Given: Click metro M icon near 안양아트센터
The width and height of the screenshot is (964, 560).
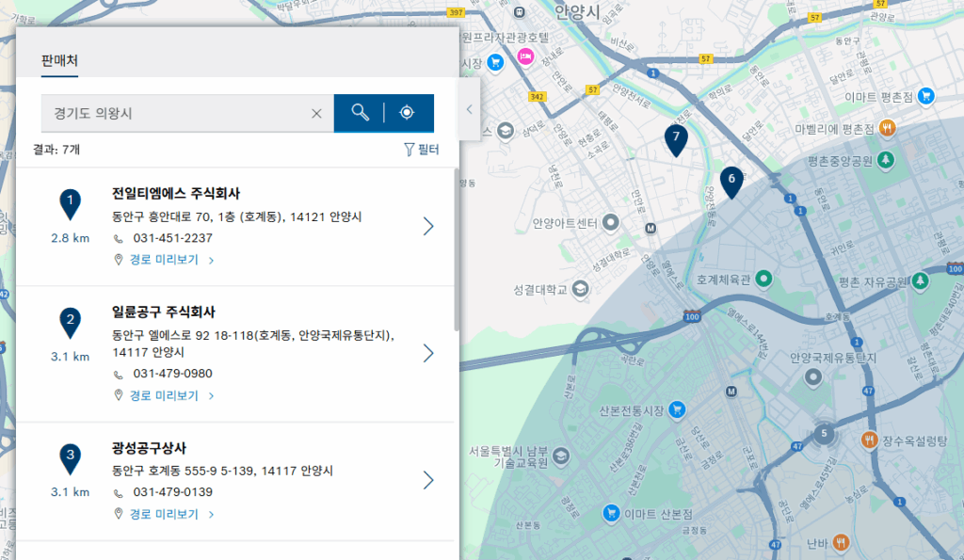Looking at the screenshot, I should 651,228.
